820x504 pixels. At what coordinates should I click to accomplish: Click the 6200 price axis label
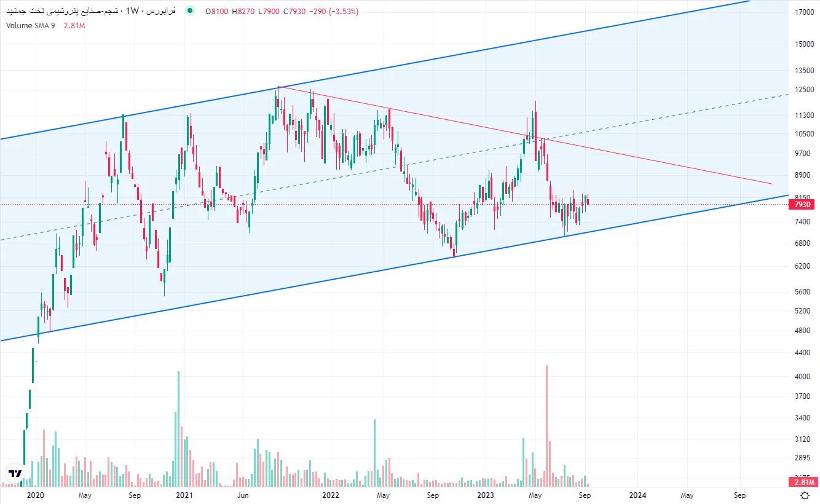[804, 266]
